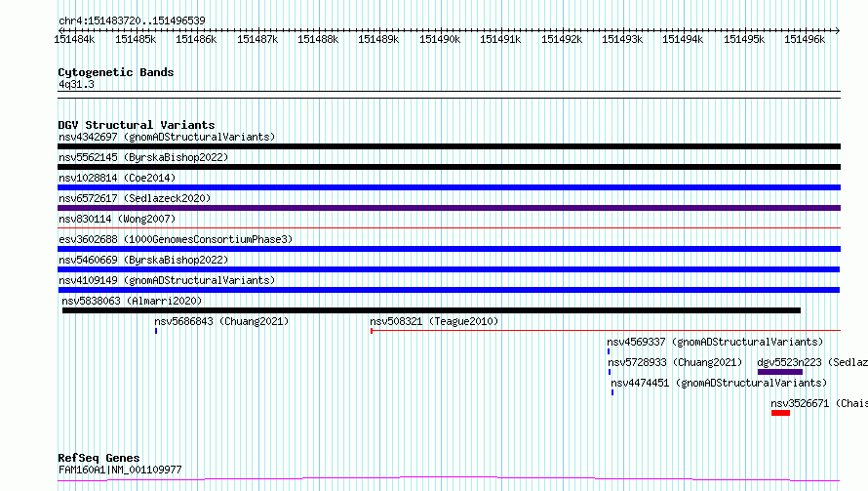The height and width of the screenshot is (491, 868).
Task: Click the red nsv3526671 variant bar
Action: pyautogui.click(x=780, y=414)
